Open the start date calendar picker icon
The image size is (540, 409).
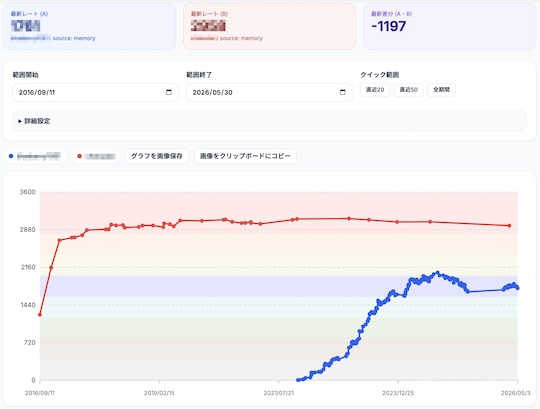tap(169, 92)
